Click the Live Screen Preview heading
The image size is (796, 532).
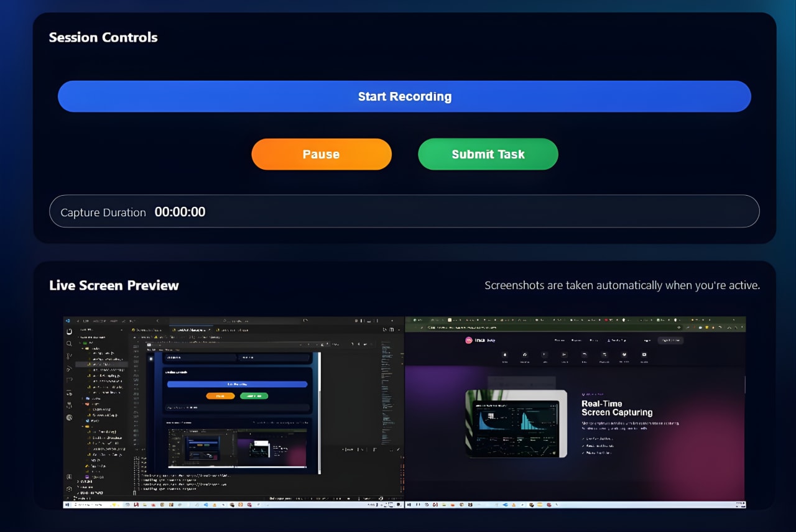click(114, 285)
